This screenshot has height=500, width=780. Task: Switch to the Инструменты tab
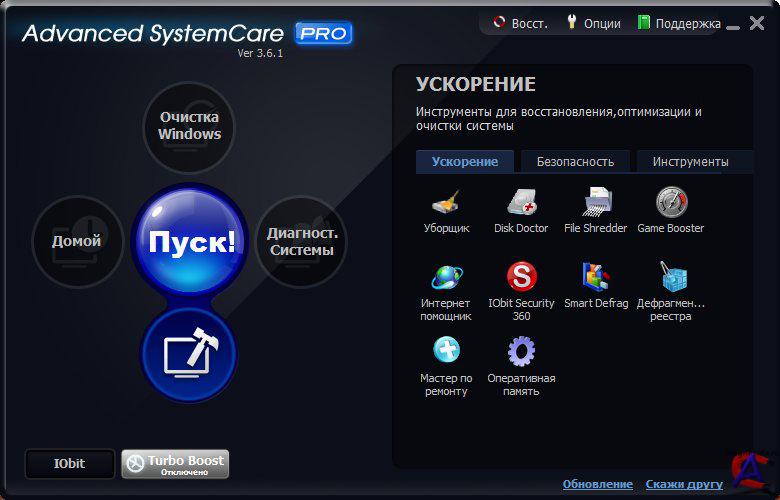coord(690,162)
